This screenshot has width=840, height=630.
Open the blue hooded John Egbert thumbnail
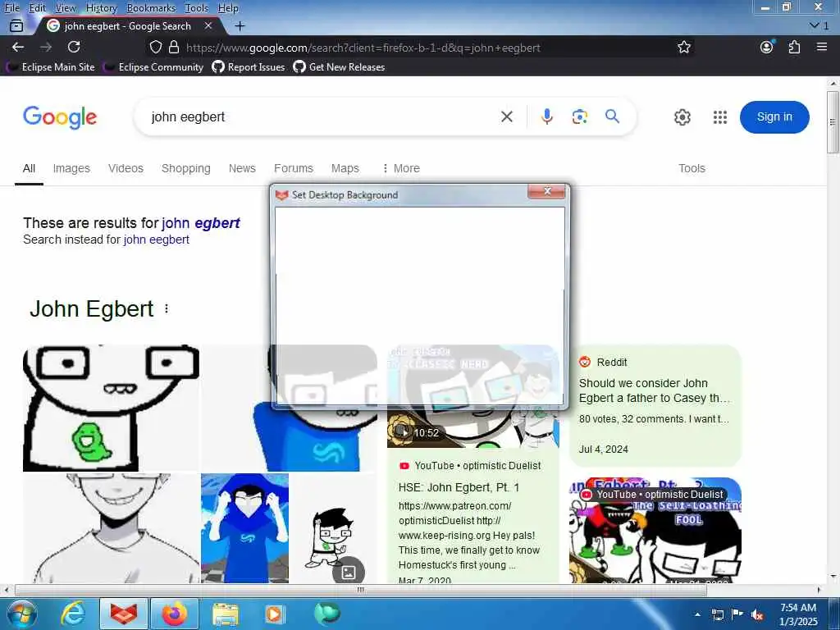coord(244,528)
